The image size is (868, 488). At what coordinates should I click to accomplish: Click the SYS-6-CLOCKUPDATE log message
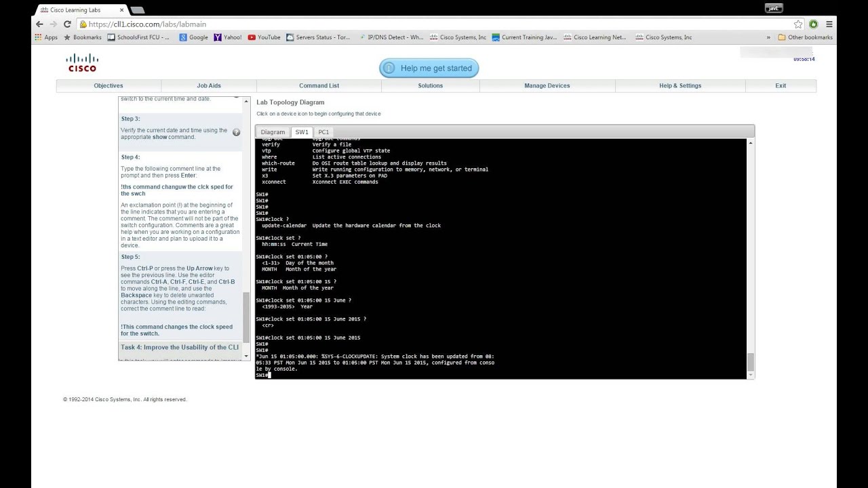pos(375,363)
